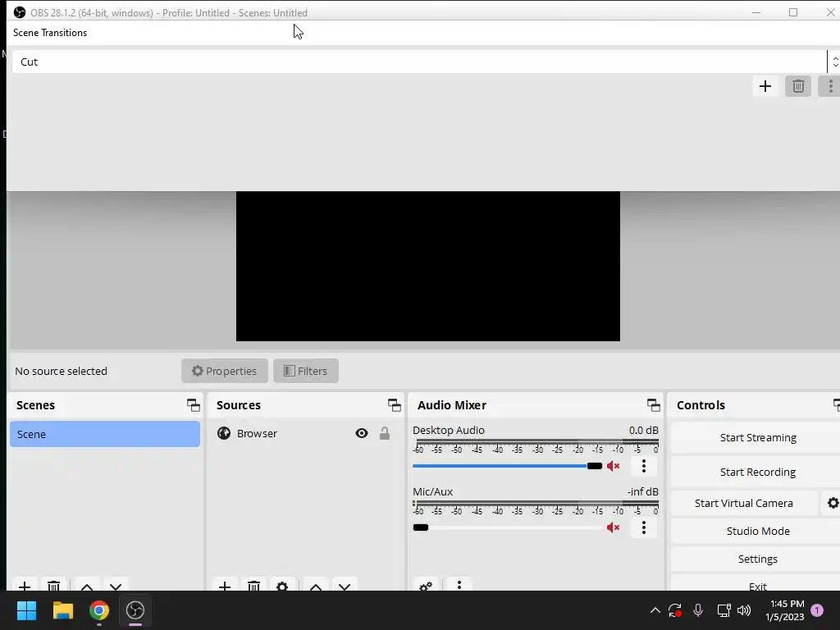The height and width of the screenshot is (630, 840).
Task: Move source down in Sources list
Action: [345, 585]
